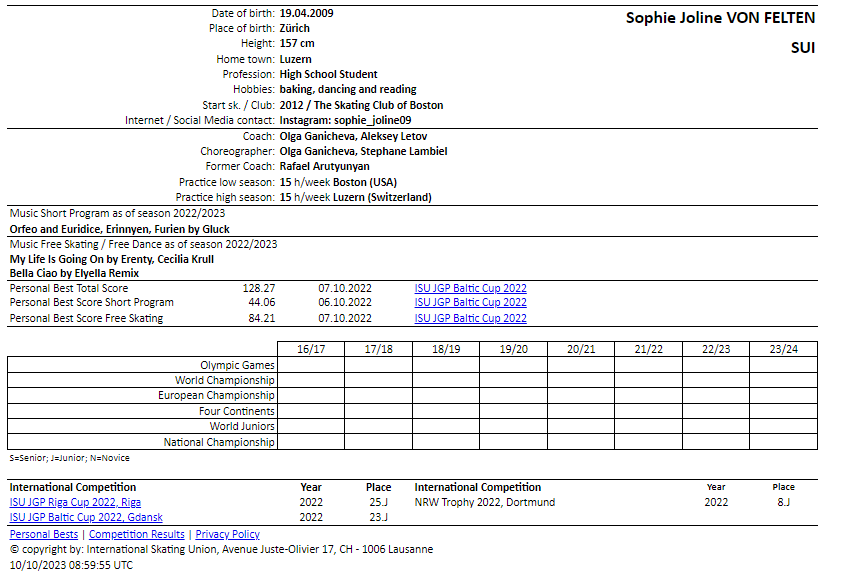Viewport: 852px width, 578px height.
Task: Click National Championship cell under 22/23
Action: click(x=716, y=442)
